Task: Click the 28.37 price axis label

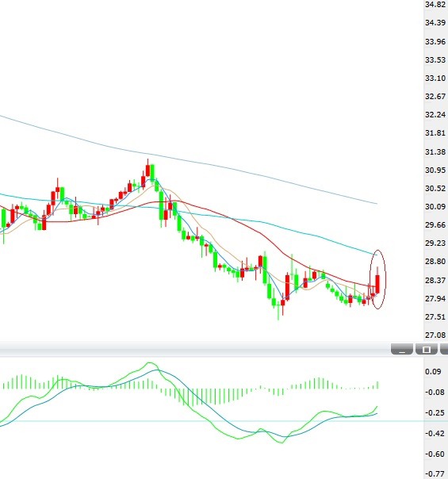Action: coord(435,281)
